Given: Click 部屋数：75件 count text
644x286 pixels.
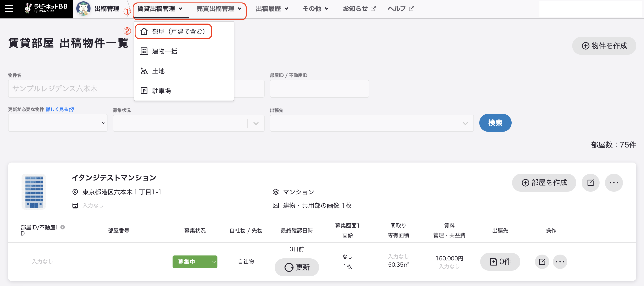Looking at the screenshot, I should pos(613,145).
